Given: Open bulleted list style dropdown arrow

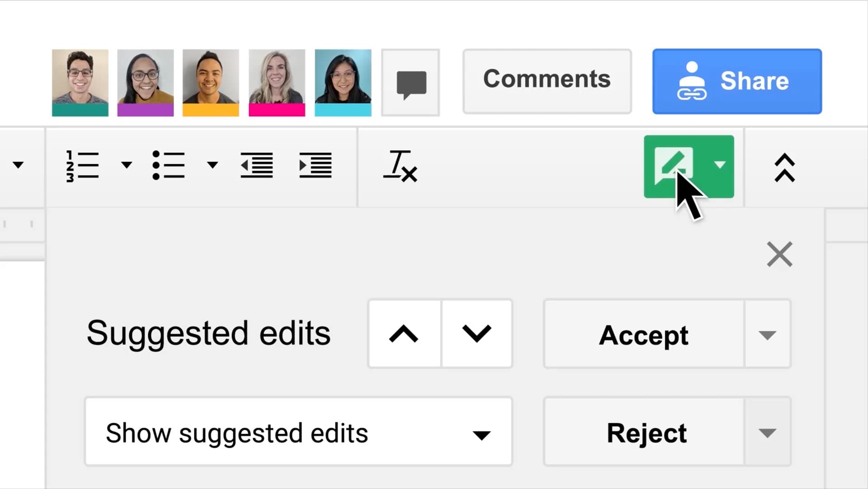Looking at the screenshot, I should coord(212,165).
